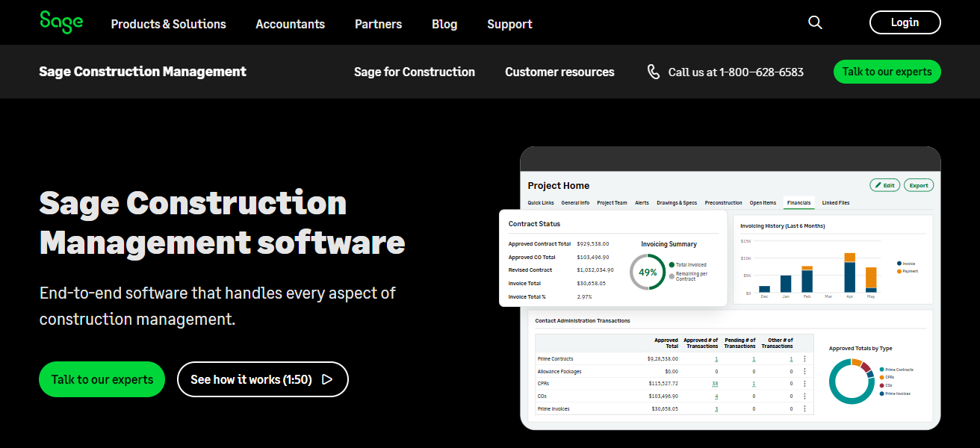Screen dimensions: 980x448
Task: Click the Login button
Action: pyautogui.click(x=905, y=22)
